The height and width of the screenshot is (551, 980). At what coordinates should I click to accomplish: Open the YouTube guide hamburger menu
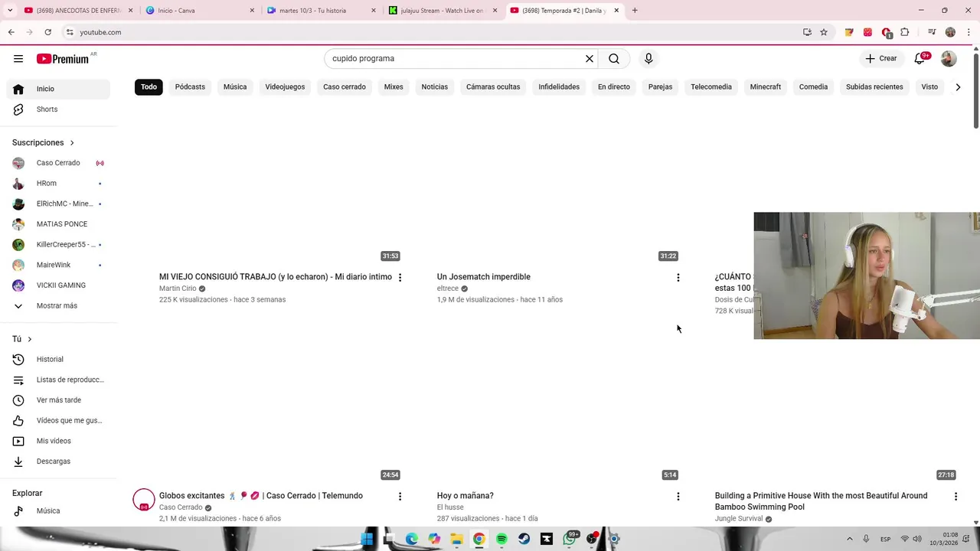click(18, 59)
